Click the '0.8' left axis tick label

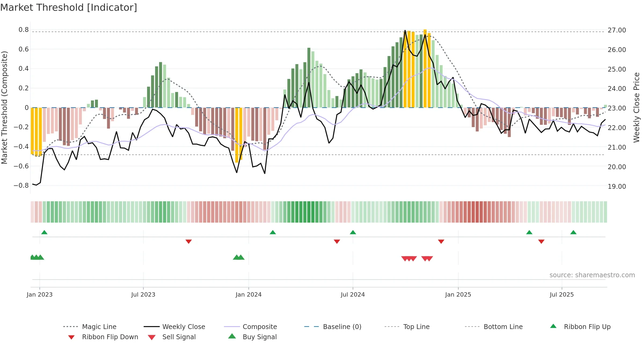point(24,30)
